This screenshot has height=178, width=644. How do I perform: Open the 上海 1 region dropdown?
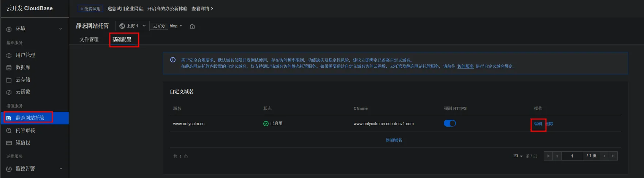point(132,26)
